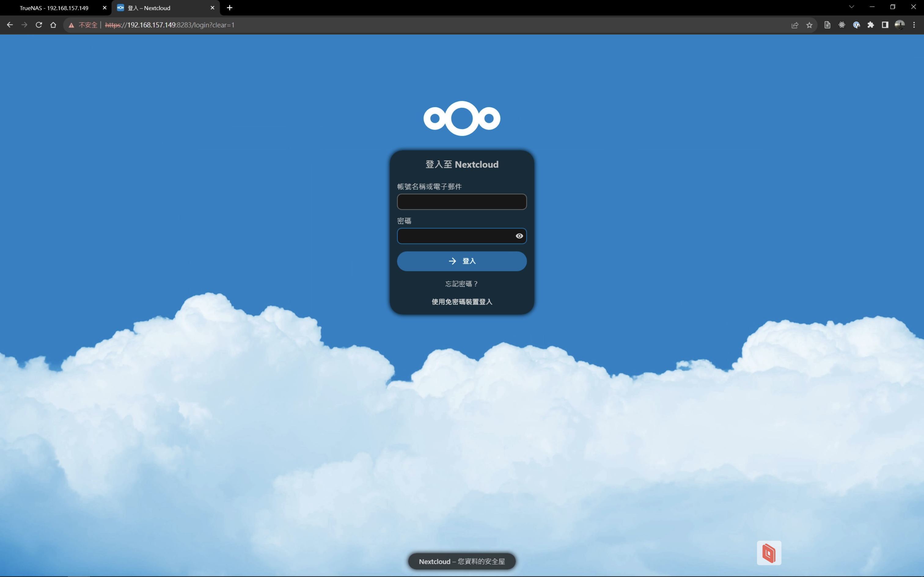Open the 忘記密碼？ forgot password link
Viewport: 924px width, 577px height.
[461, 284]
